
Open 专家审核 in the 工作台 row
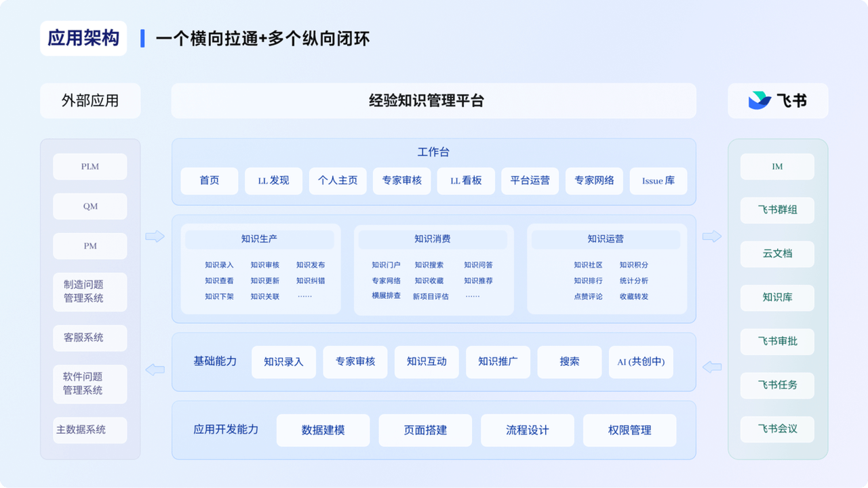(x=401, y=181)
